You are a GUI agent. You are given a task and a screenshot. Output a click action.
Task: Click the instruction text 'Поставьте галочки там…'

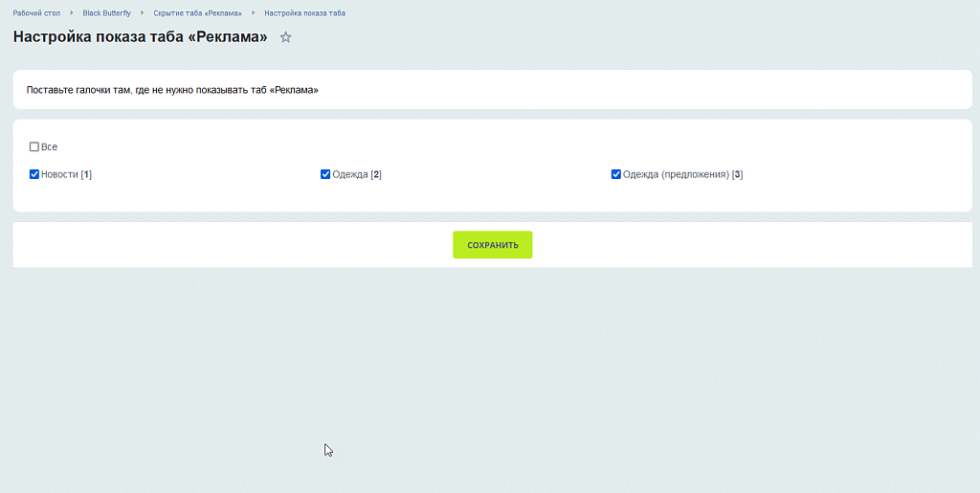pos(172,90)
